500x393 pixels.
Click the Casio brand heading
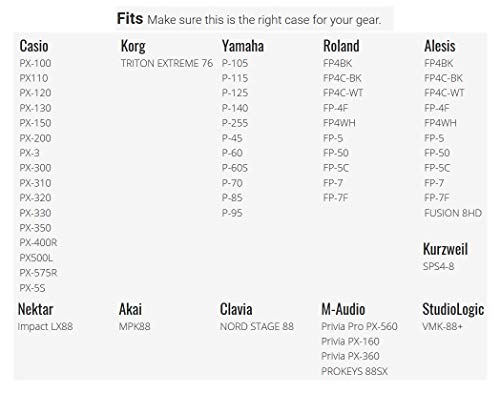34,46
